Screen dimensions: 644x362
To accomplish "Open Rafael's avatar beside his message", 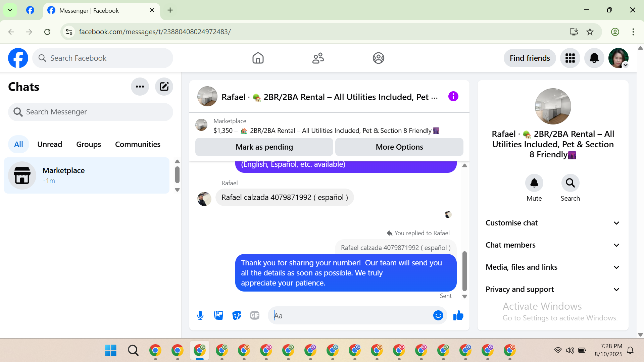I will tap(204, 199).
